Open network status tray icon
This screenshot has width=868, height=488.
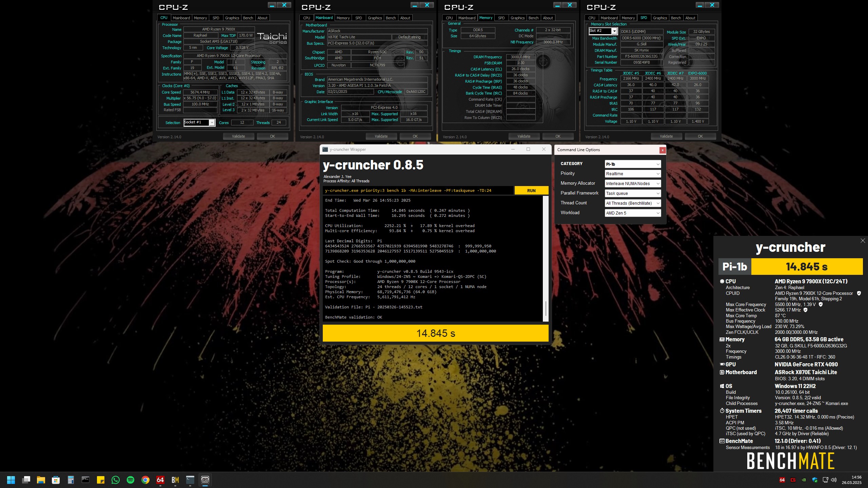[826, 480]
